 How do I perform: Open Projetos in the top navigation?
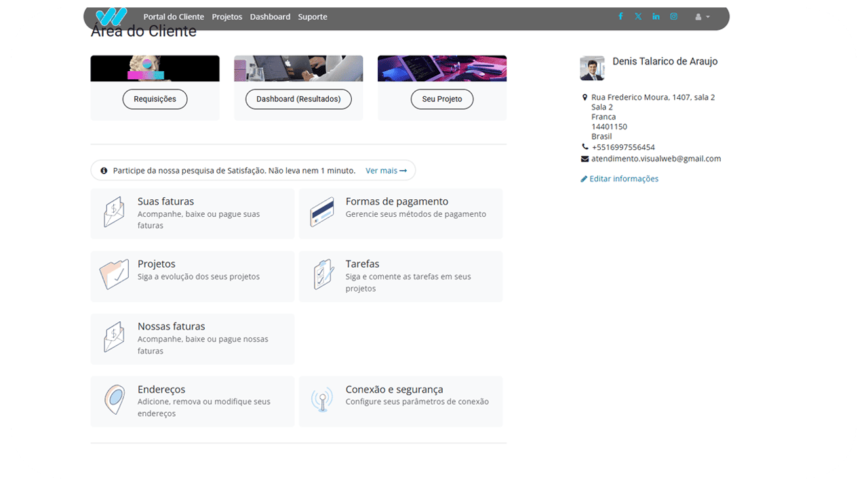tap(226, 17)
